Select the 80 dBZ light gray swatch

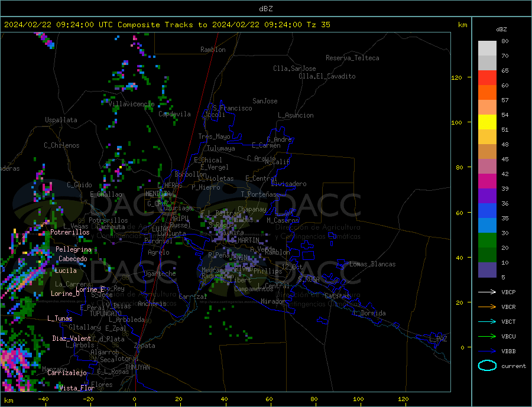487,48
